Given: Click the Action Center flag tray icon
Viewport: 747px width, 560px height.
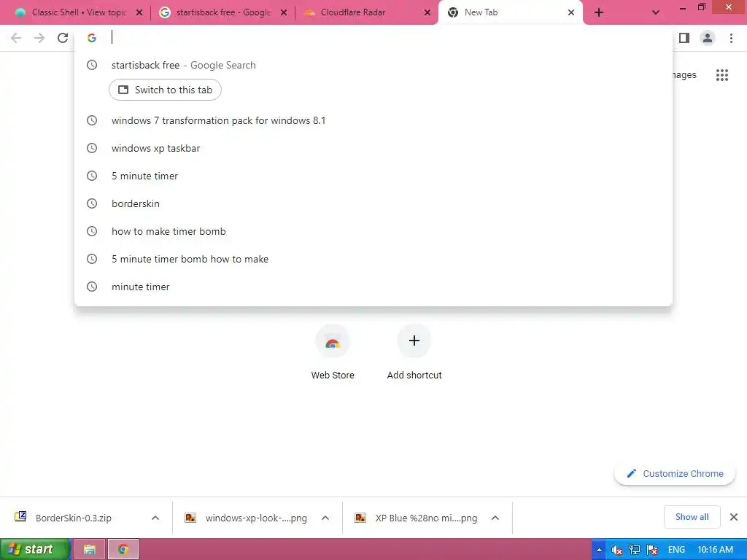Looking at the screenshot, I should (x=651, y=550).
